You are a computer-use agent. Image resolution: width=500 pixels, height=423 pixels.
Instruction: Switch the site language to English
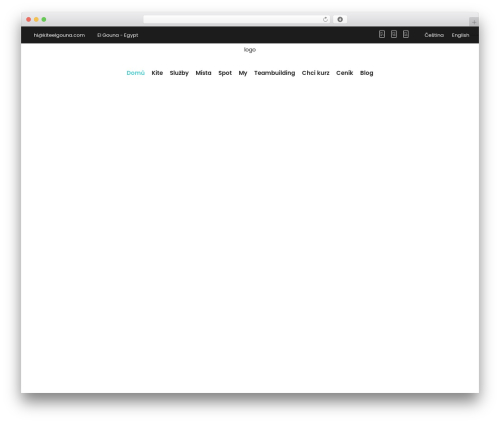(460, 35)
